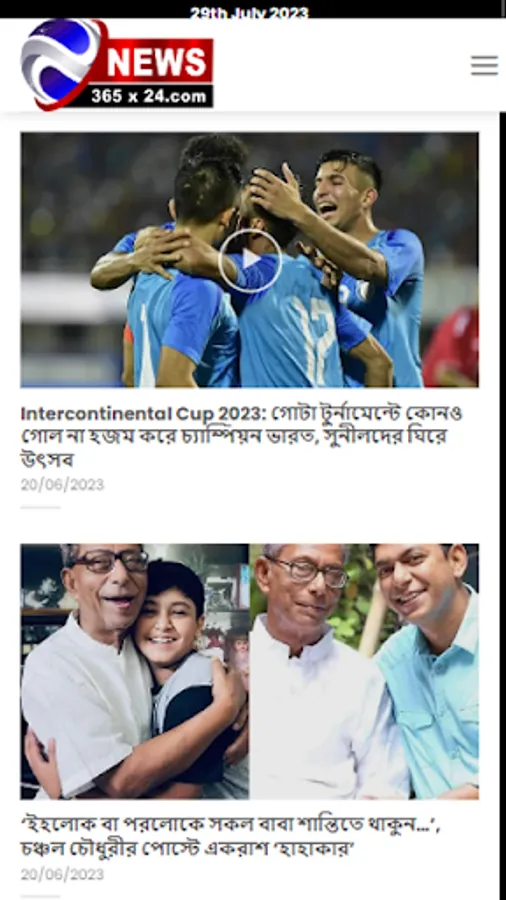Tap the blue globe logo icon
This screenshot has height=900, width=506.
pyautogui.click(x=61, y=64)
